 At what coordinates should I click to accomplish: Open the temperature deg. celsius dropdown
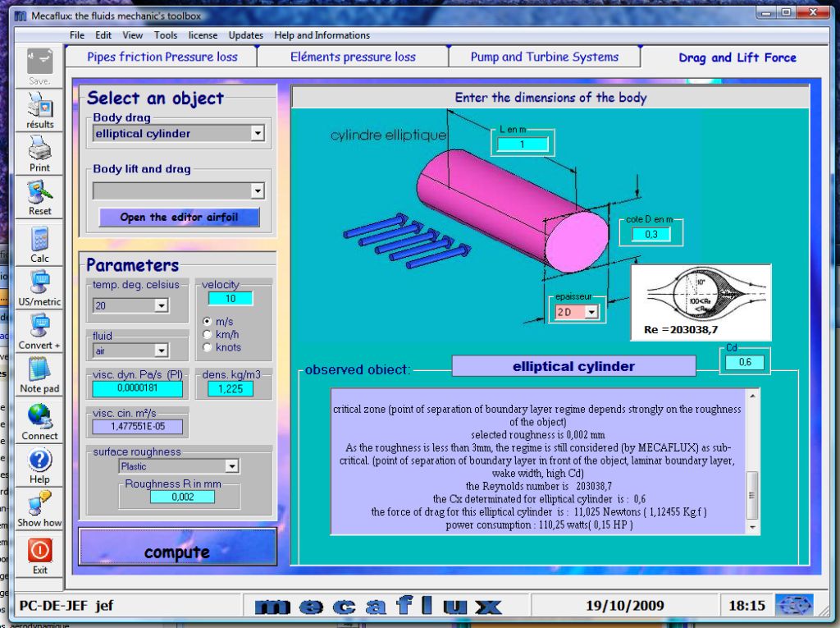tap(162, 305)
